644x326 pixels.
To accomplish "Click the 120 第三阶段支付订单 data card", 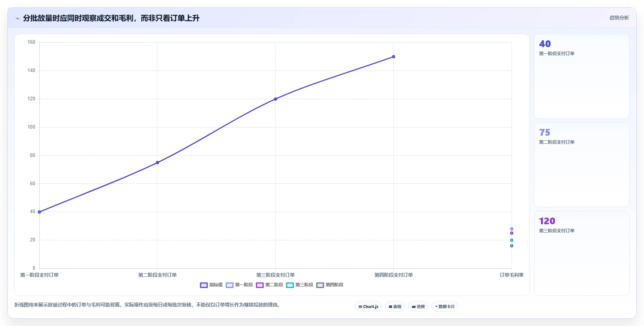I will pos(581,254).
